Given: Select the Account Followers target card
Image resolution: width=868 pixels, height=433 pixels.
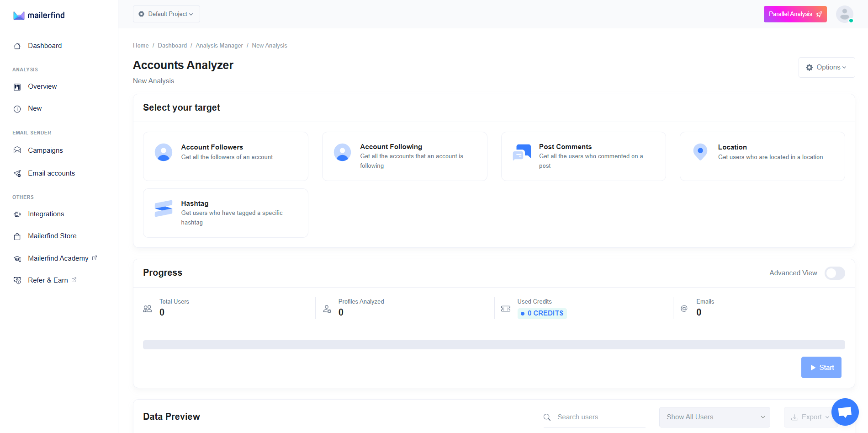Looking at the screenshot, I should [225, 156].
